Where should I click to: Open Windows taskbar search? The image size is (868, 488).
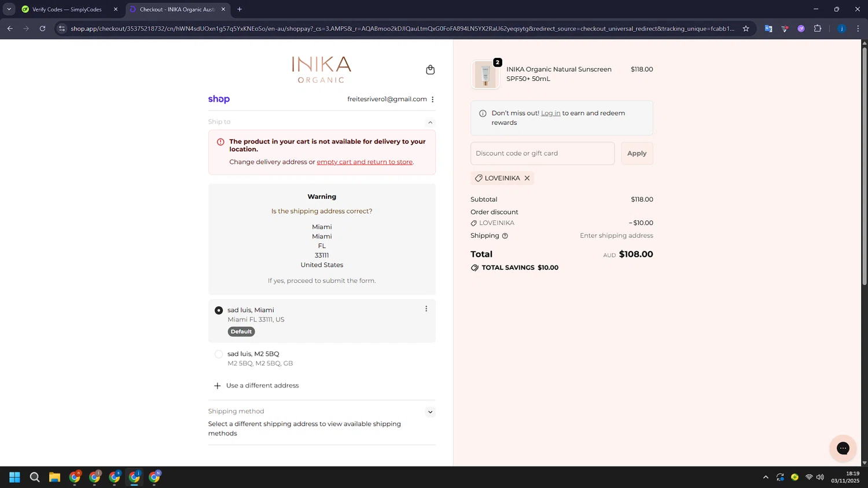coord(35,477)
